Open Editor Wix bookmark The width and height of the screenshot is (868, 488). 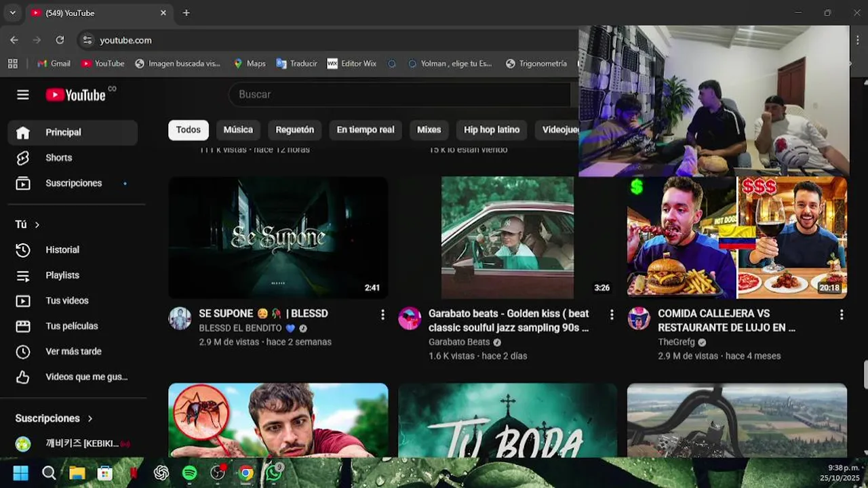pos(351,63)
